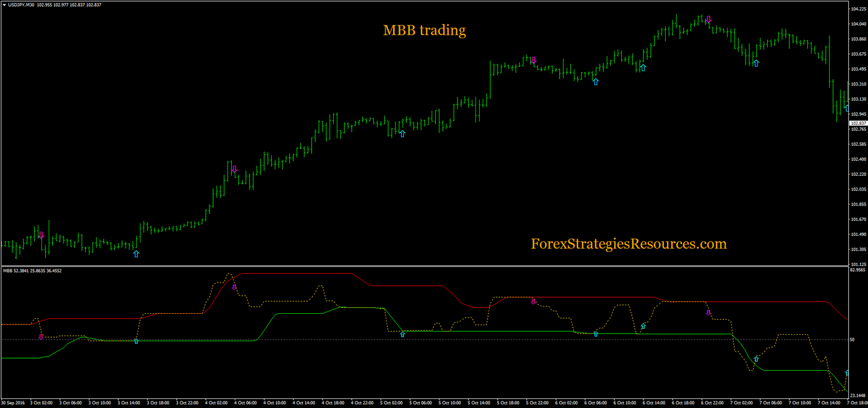Viewport: 868px width, 408px height.
Task: Click the MBB trading title text
Action: tap(424, 30)
